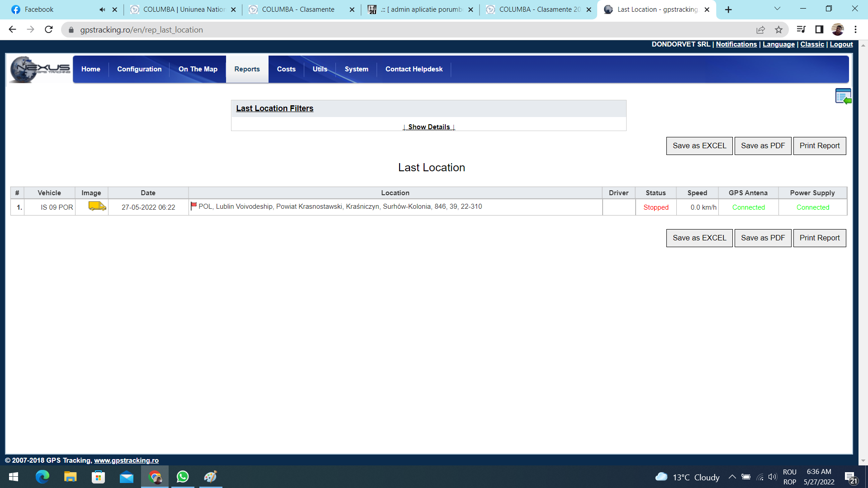Bookmark this page with the star icon
The image size is (868, 488).
[x=778, y=30]
